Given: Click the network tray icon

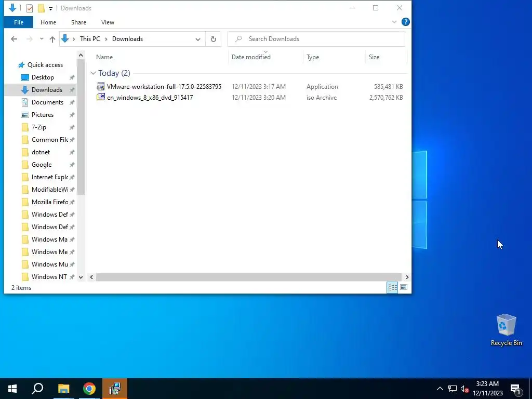Looking at the screenshot, I should click(x=453, y=389).
